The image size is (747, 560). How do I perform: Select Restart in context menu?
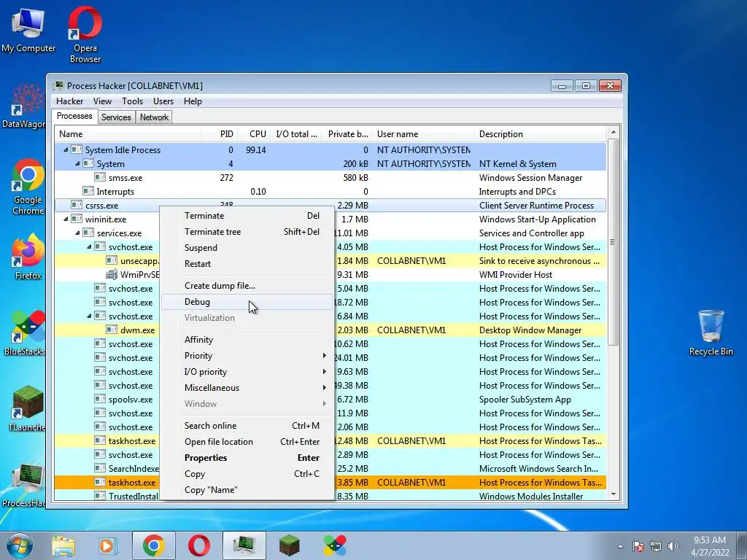click(x=247, y=264)
